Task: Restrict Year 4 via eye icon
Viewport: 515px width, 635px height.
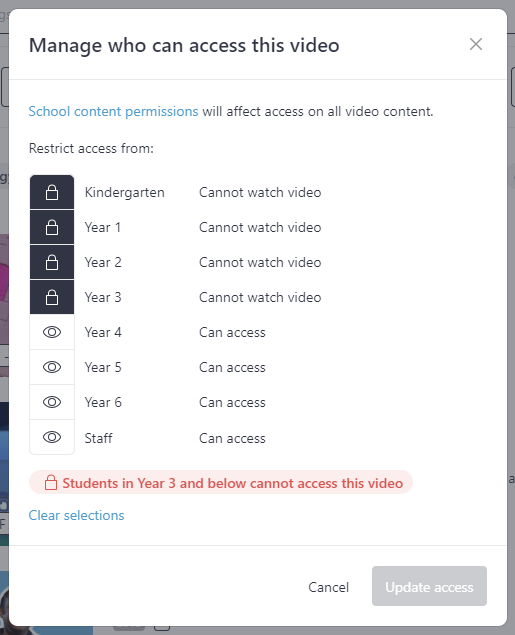Action: [x=52, y=332]
